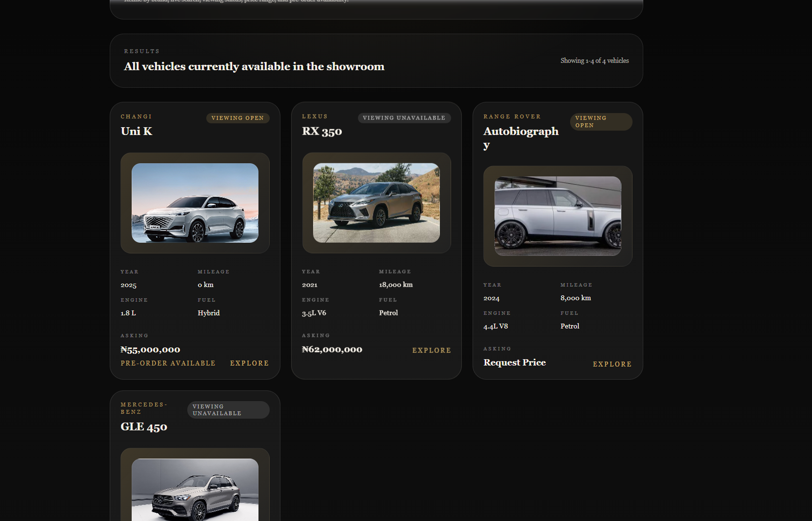The width and height of the screenshot is (812, 521).
Task: Click the 18,000 km mileage value
Action: (396, 285)
